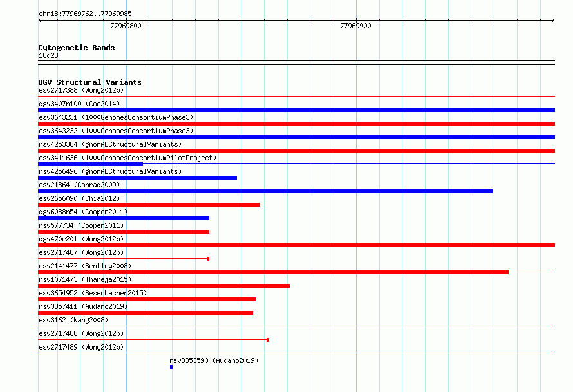The width and height of the screenshot is (573, 392).
Task: Open esv2656090 (Chia2012) label
Action: point(79,198)
